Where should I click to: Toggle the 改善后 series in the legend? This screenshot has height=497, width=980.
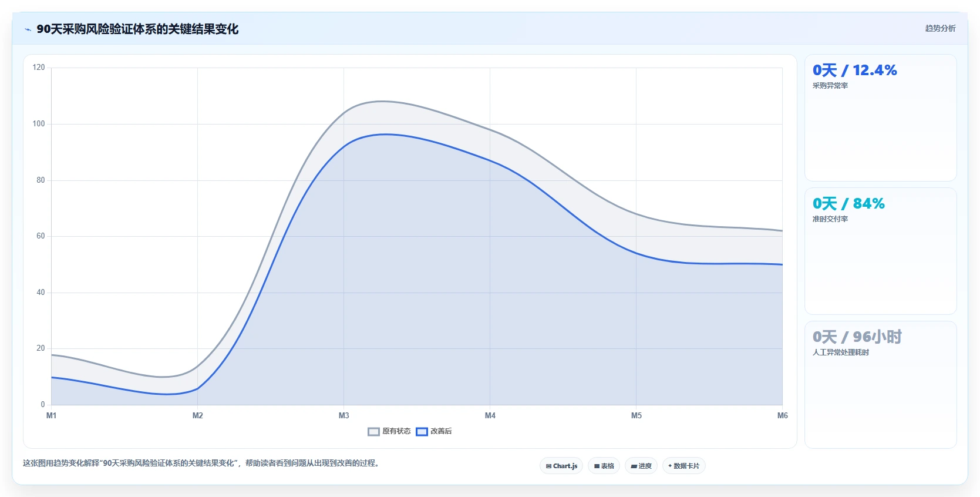click(434, 431)
